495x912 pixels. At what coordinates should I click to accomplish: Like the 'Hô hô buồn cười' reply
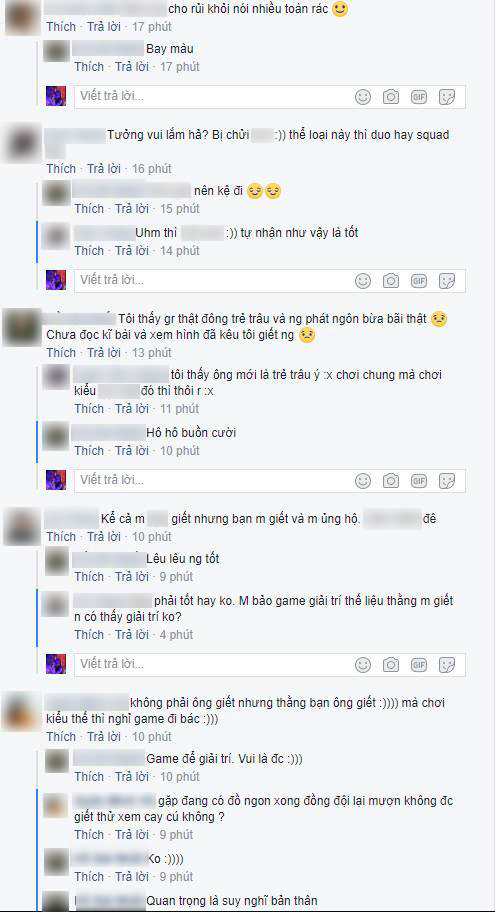click(x=89, y=451)
